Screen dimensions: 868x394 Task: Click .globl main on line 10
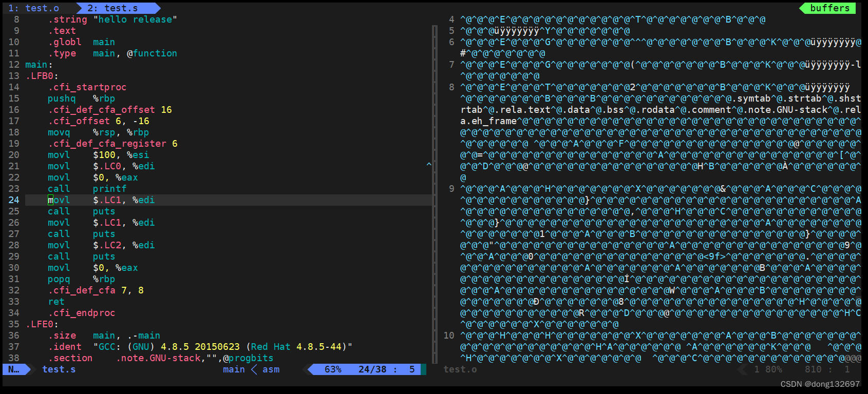pyautogui.click(x=82, y=42)
